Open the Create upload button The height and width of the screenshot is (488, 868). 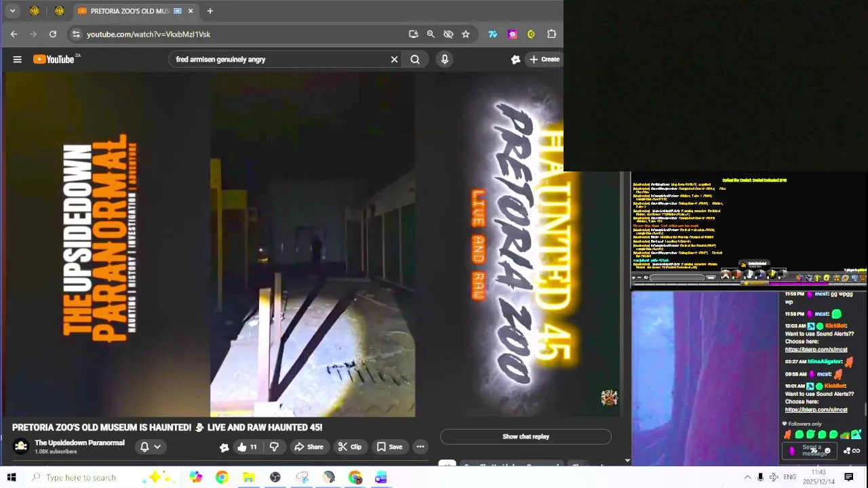(x=545, y=60)
